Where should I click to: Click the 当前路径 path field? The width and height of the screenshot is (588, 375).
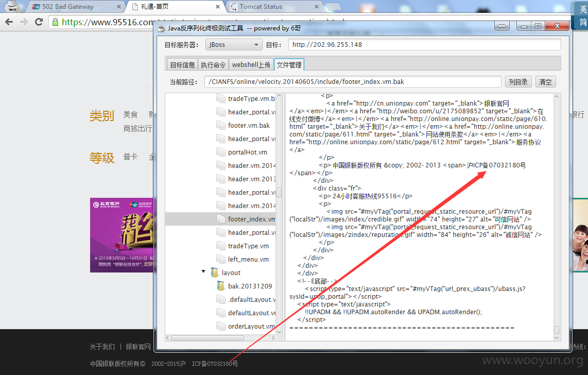353,82
